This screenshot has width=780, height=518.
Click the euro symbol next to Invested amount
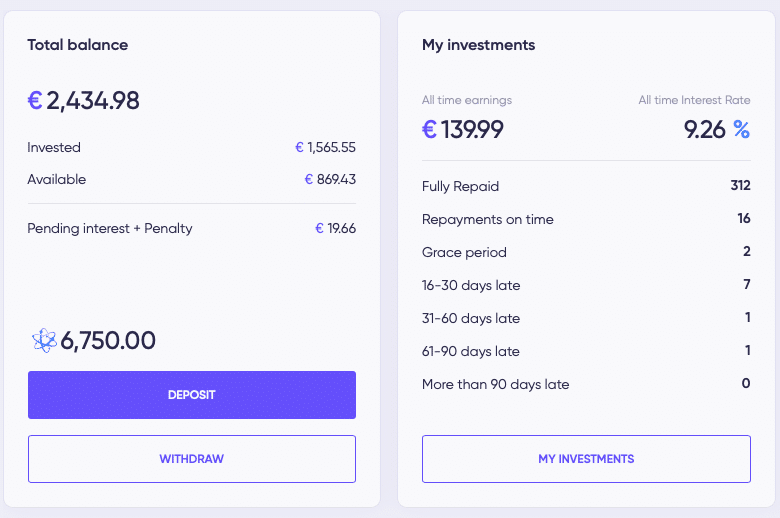click(x=299, y=147)
